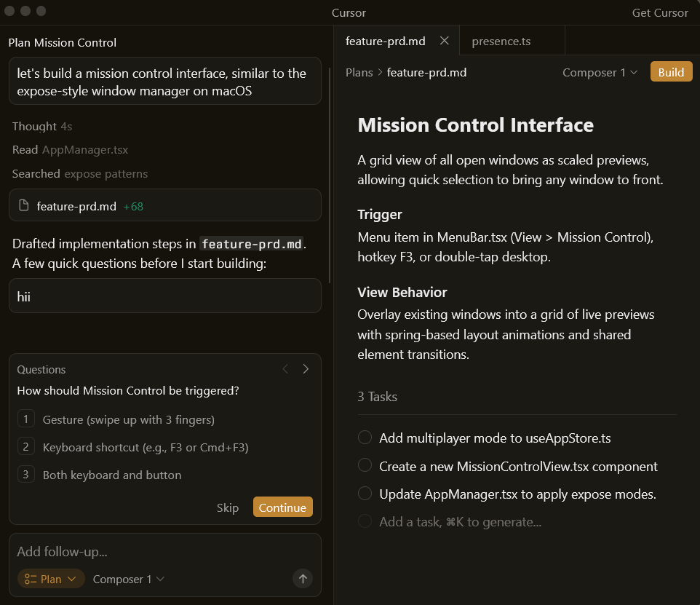The width and height of the screenshot is (700, 605).
Task: Open Composer 1 dropdown beside Build
Action: [600, 72]
